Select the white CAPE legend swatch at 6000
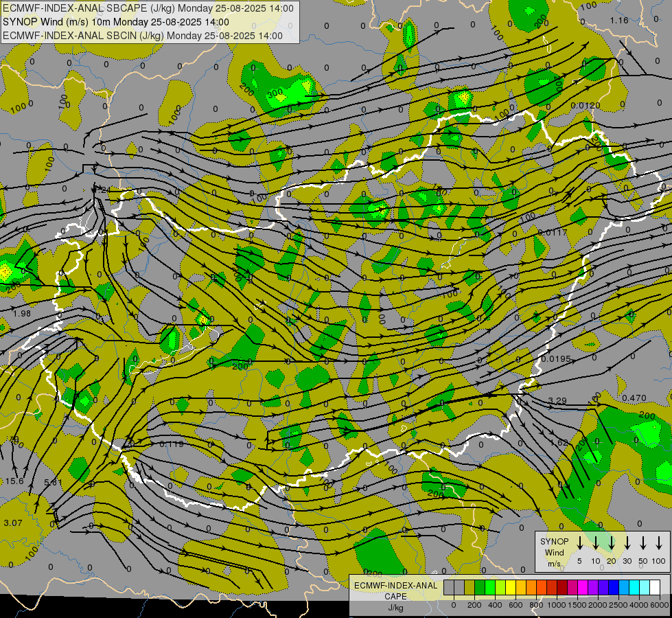The height and width of the screenshot is (618, 672). pos(656,587)
